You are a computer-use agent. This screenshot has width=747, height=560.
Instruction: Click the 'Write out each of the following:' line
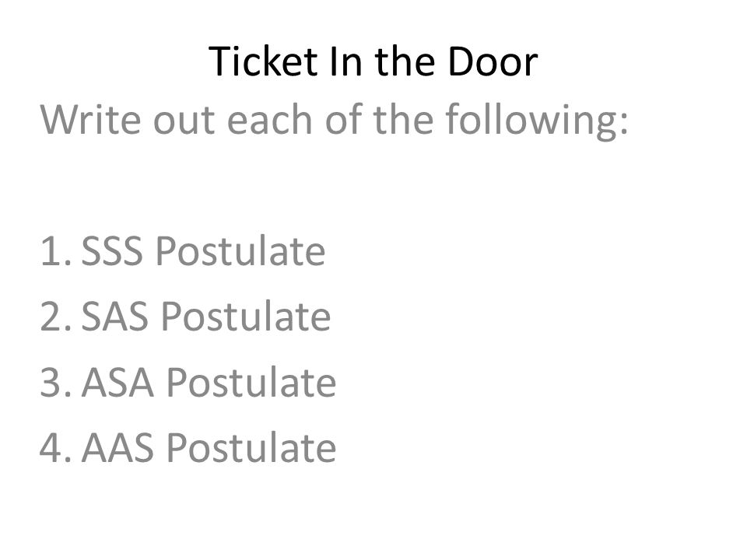335,122
